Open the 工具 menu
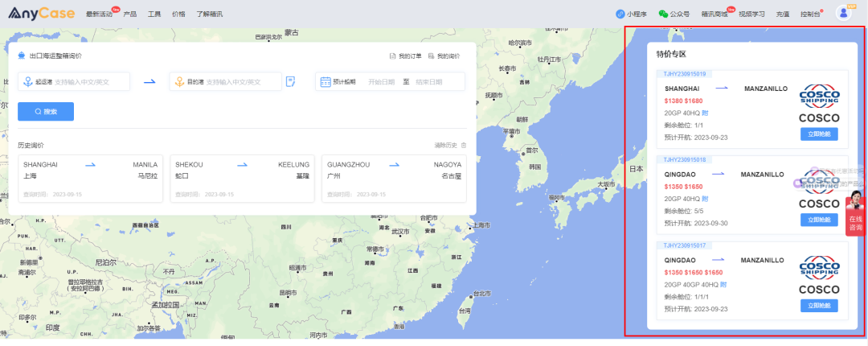This screenshot has height=346, width=868. [154, 14]
